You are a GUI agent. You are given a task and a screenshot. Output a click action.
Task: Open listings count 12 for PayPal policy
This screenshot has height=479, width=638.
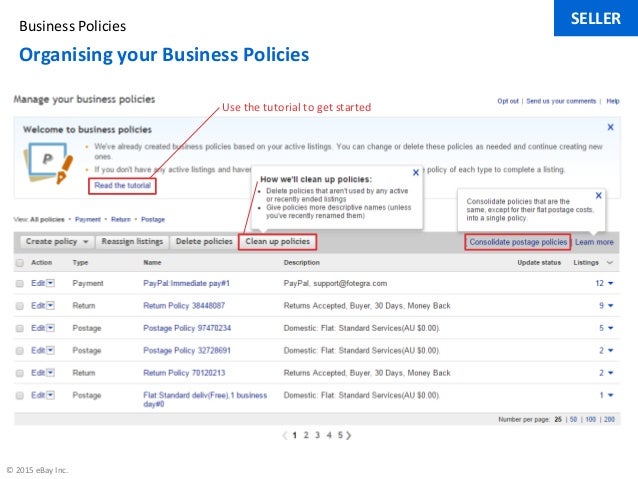(599, 283)
